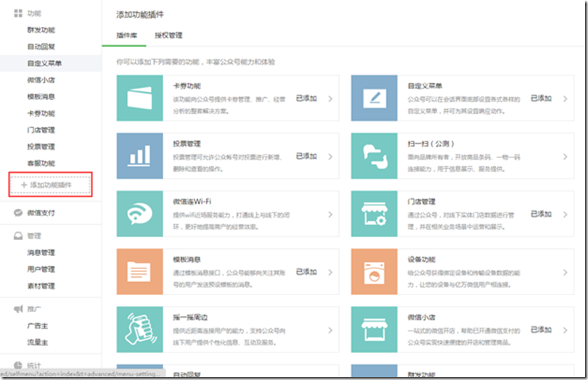
Task: Click the 微信支付 chat bubble icon
Action: (x=18, y=213)
